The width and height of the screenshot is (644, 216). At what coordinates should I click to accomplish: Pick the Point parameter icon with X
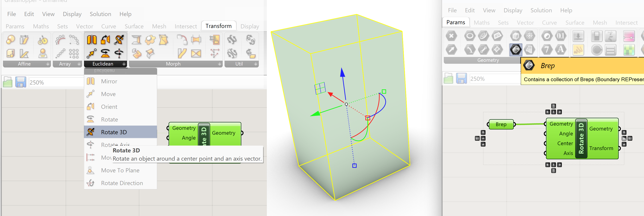[451, 36]
